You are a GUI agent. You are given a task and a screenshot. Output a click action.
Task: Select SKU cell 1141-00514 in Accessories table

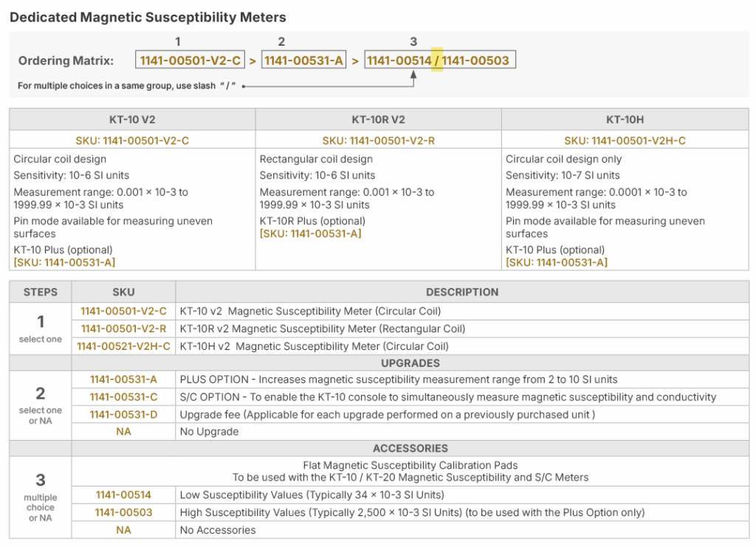123,495
